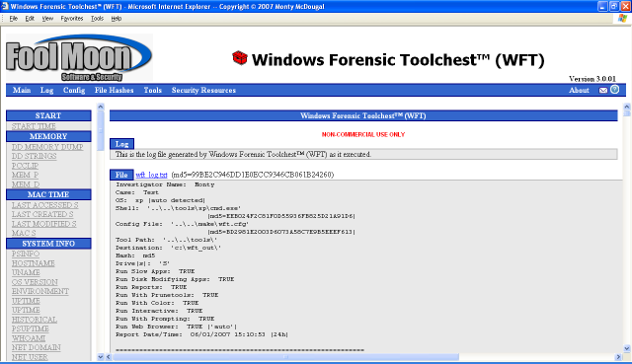This screenshot has height=364, width=632.
Task: Open the Log navigation tab
Action: pyautogui.click(x=46, y=90)
